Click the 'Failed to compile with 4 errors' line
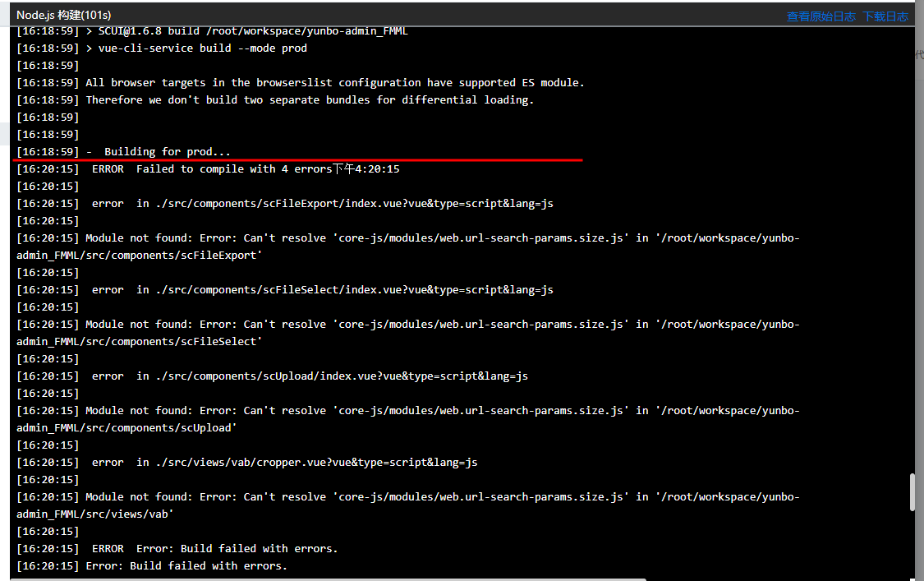 pos(208,168)
